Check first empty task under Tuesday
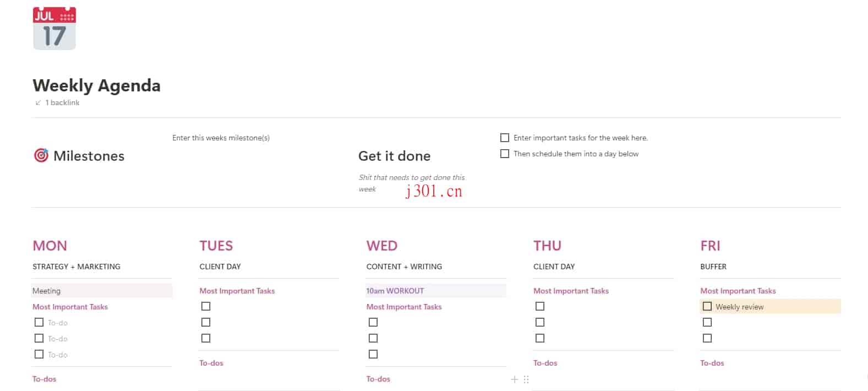The width and height of the screenshot is (868, 391). coord(206,306)
